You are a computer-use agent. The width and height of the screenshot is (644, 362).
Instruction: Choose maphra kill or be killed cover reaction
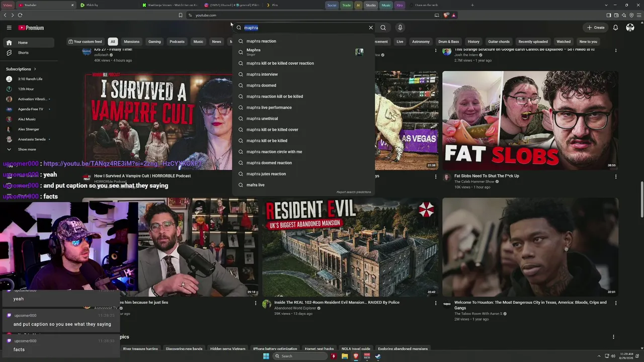point(303,63)
